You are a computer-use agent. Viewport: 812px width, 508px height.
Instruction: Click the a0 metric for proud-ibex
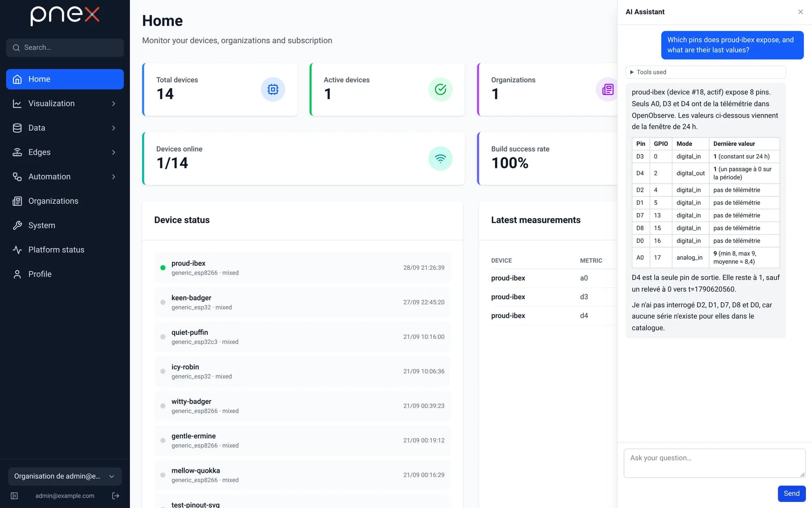pyautogui.click(x=584, y=278)
